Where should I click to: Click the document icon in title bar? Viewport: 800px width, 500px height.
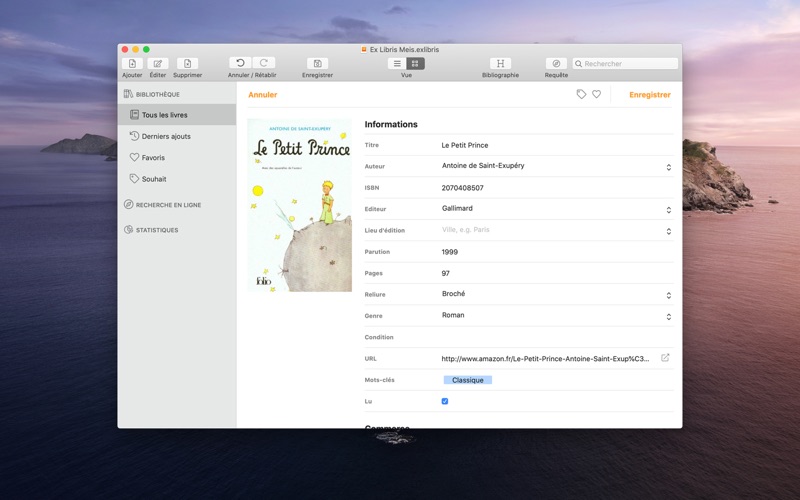point(364,49)
